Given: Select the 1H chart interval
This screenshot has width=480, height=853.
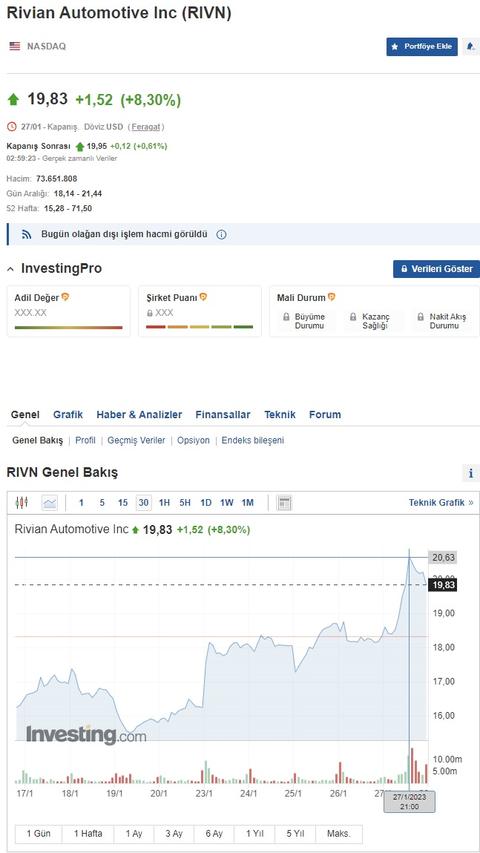Looking at the screenshot, I should (x=164, y=503).
